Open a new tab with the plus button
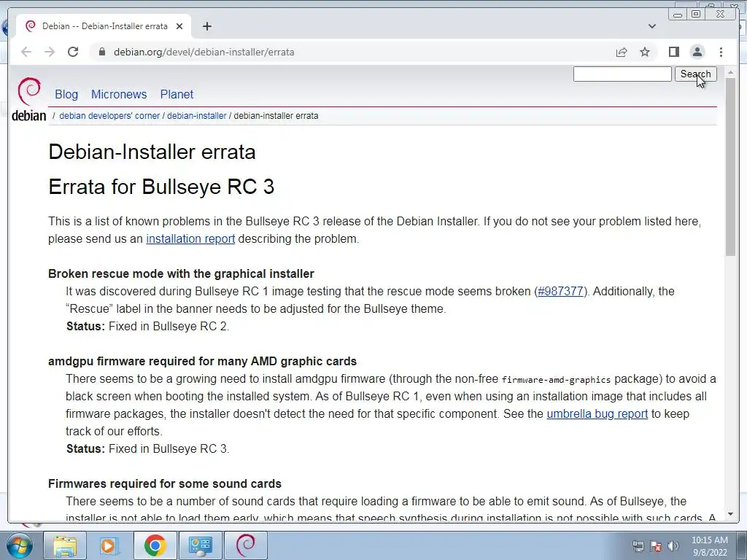 pos(206,26)
